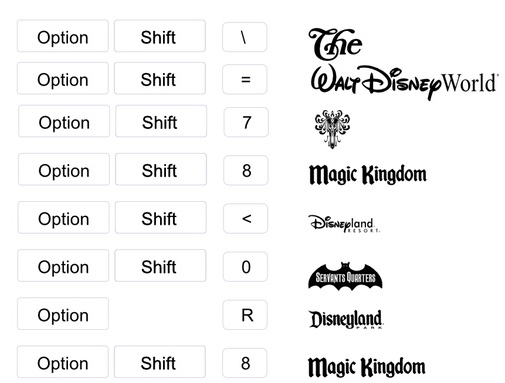
Task: Select the first Magic Kingdom logo
Action: 368,175
